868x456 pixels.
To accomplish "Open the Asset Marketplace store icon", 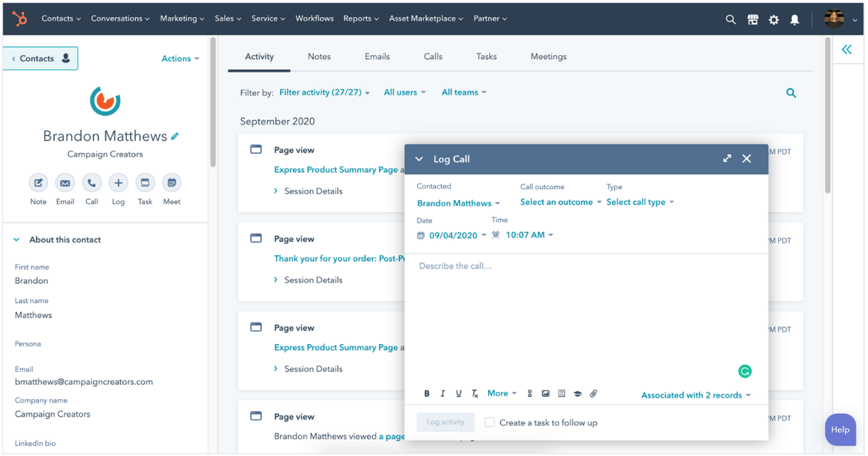I will coord(753,19).
